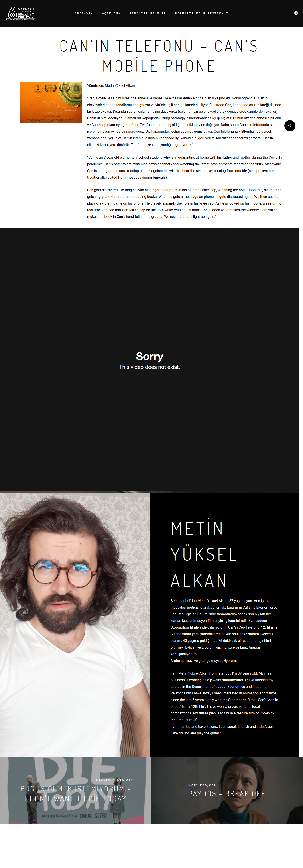Click Metin Yüksel Alkan's portrait photo

point(75,625)
